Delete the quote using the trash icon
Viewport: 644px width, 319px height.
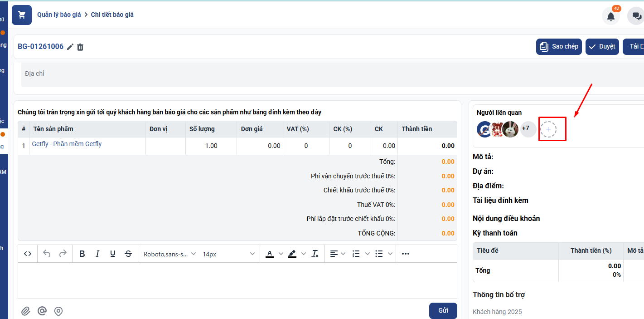(80, 47)
